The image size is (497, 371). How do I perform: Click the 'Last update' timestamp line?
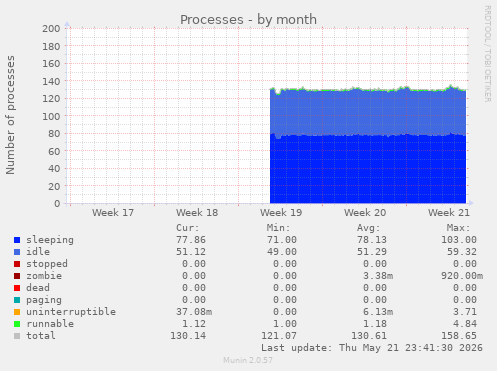[x=372, y=348]
